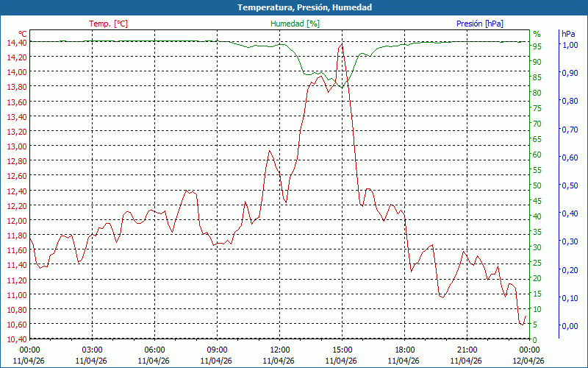Click the 18:00 time axis marker
588x368 pixels.
click(x=404, y=350)
